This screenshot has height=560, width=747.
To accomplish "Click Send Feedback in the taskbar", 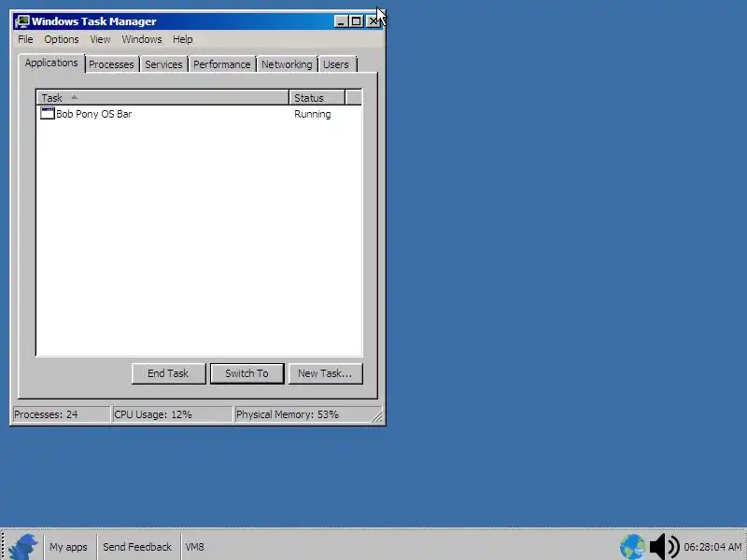I will point(137,547).
